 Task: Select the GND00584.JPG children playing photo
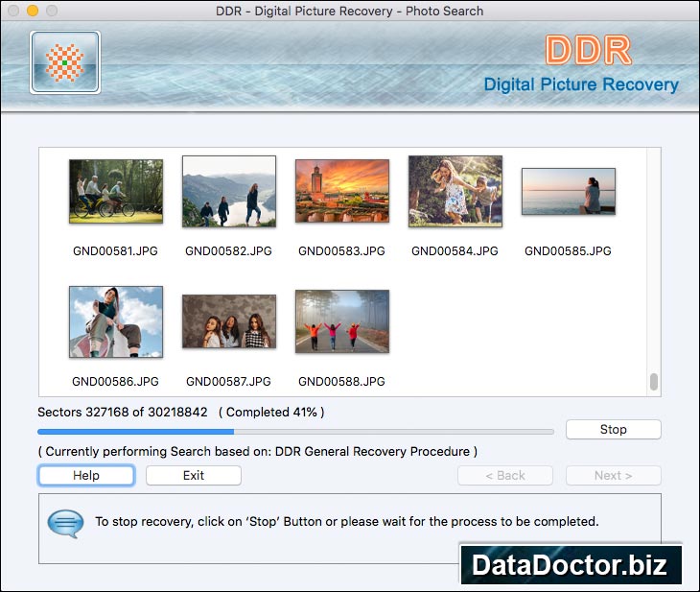point(455,192)
